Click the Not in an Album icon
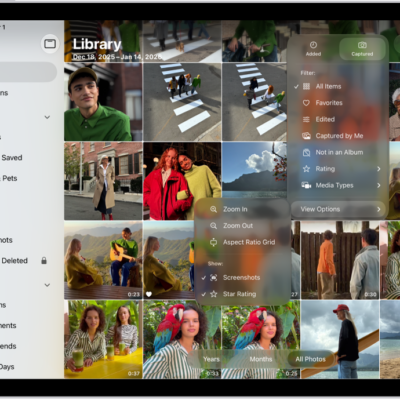Screen dimensions: 400x400 [x=306, y=152]
